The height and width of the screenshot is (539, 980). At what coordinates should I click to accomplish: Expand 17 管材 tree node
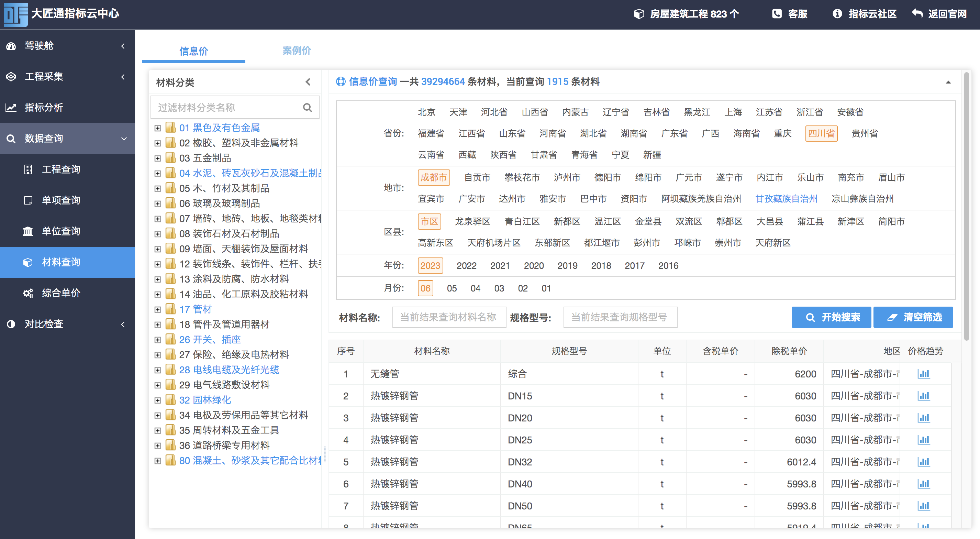(158, 310)
